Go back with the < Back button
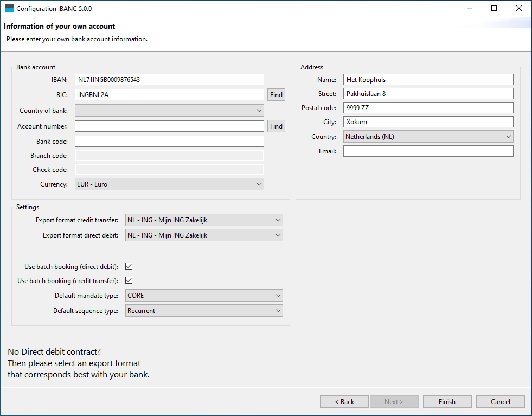This screenshot has height=416, width=532. coord(344,402)
